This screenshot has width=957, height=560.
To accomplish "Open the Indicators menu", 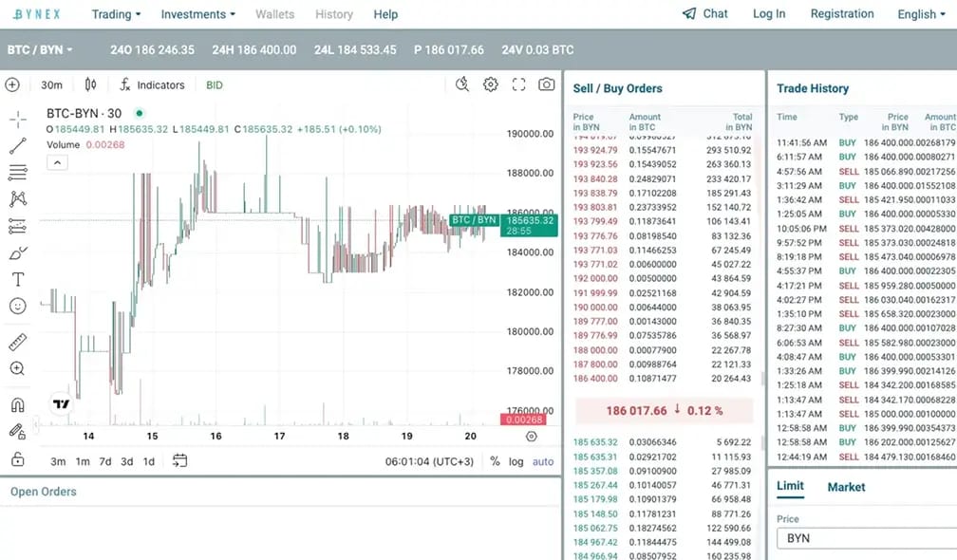I will pos(152,84).
